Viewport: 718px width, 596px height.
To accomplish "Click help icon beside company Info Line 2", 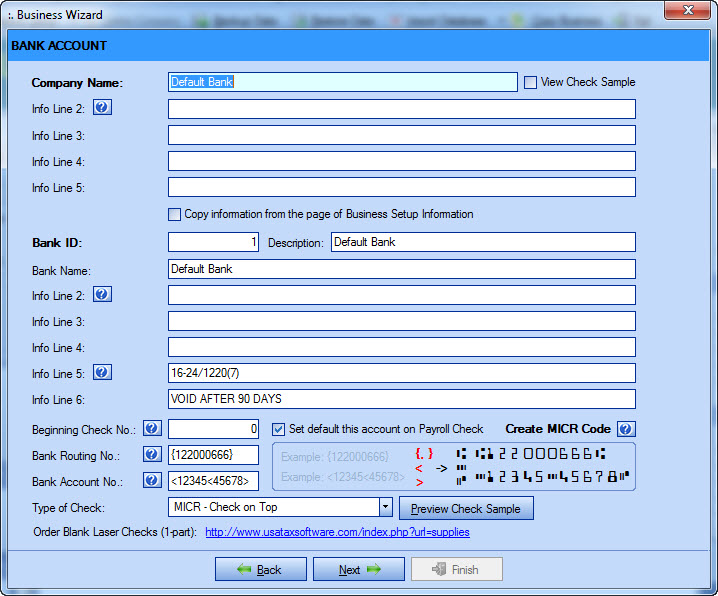I will [x=102, y=108].
